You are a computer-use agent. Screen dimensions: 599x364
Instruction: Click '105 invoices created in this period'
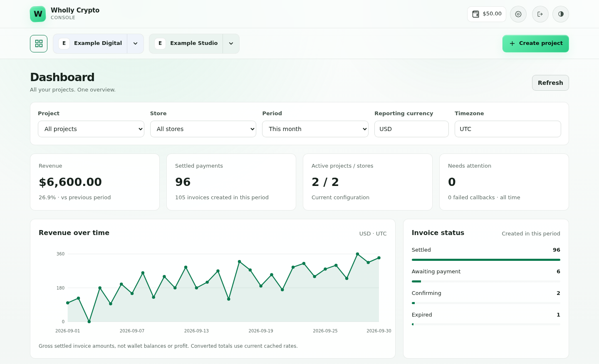click(x=222, y=198)
